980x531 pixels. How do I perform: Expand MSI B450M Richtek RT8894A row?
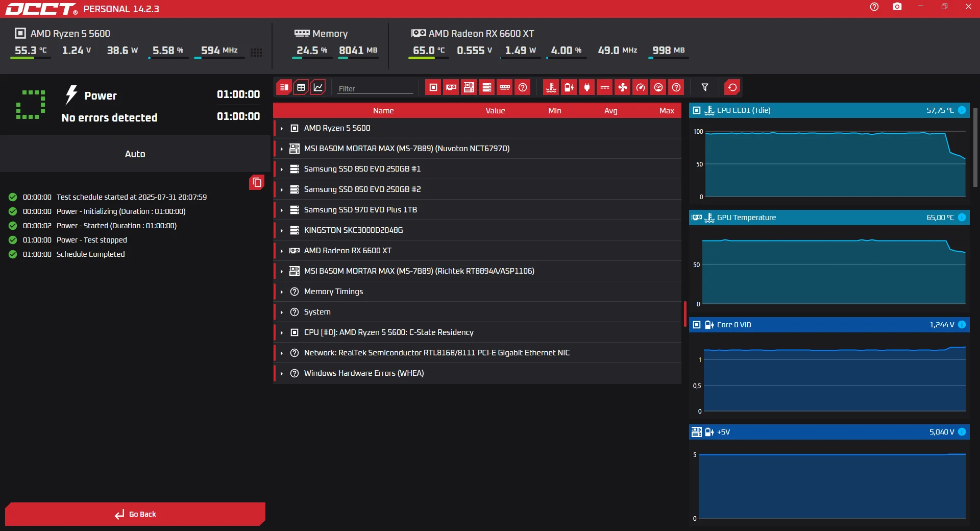pos(281,271)
